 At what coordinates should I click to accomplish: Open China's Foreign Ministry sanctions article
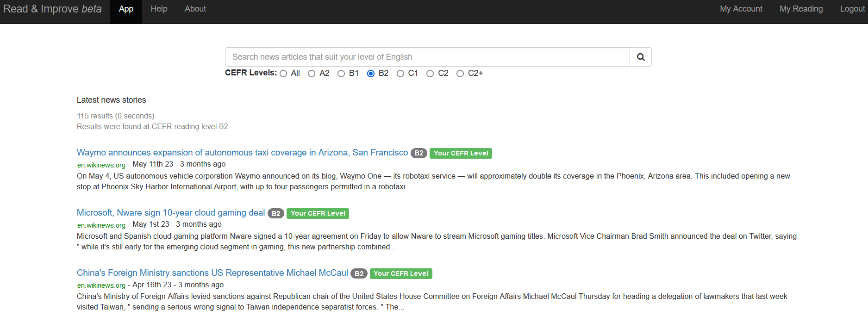pos(212,273)
